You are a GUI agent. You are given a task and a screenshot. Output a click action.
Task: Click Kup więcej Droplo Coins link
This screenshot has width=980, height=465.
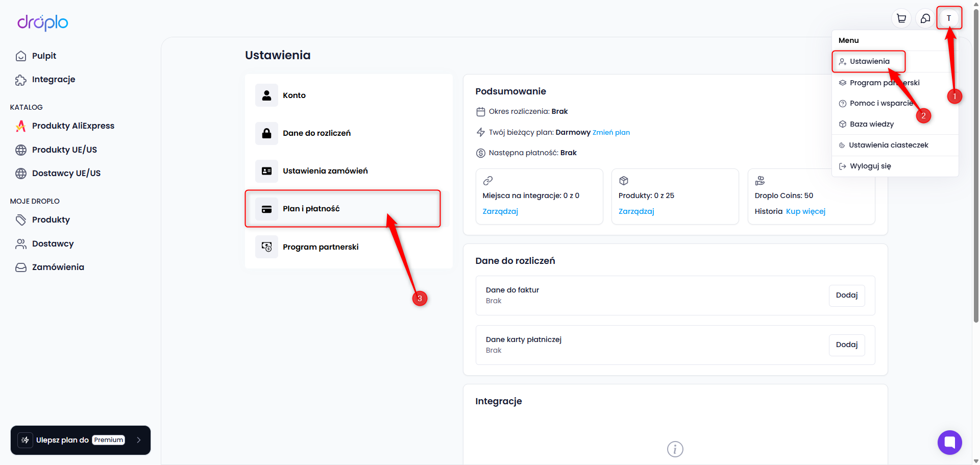pyautogui.click(x=805, y=211)
